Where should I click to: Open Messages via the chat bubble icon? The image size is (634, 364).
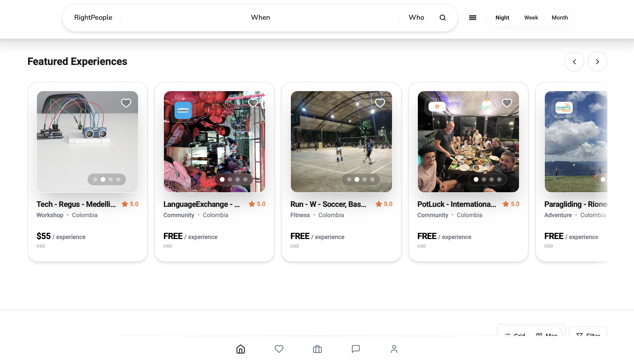(x=356, y=349)
